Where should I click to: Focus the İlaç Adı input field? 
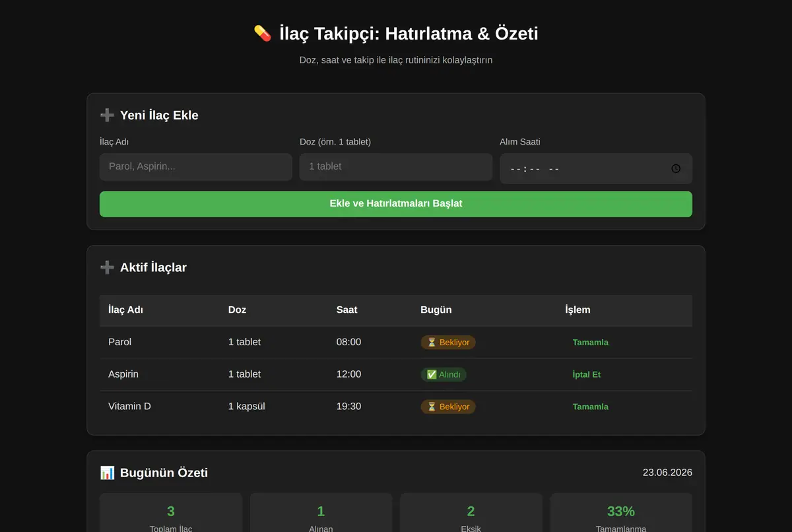pos(196,167)
